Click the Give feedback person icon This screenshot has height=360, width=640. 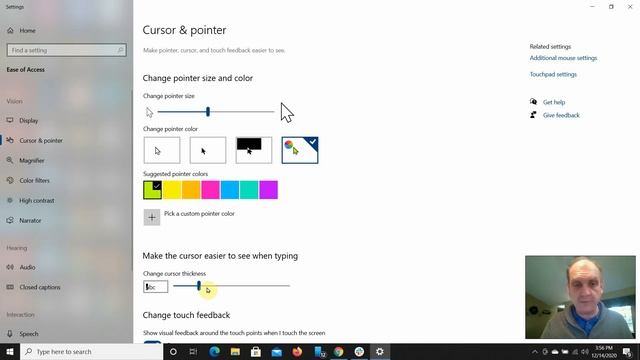(533, 115)
